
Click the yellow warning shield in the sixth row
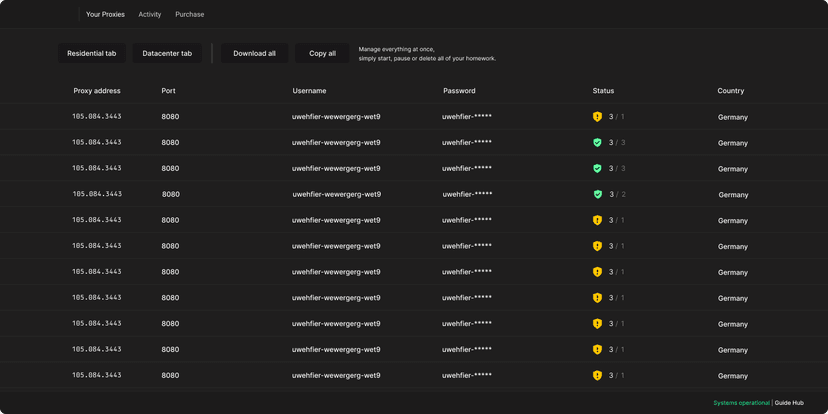click(x=597, y=246)
